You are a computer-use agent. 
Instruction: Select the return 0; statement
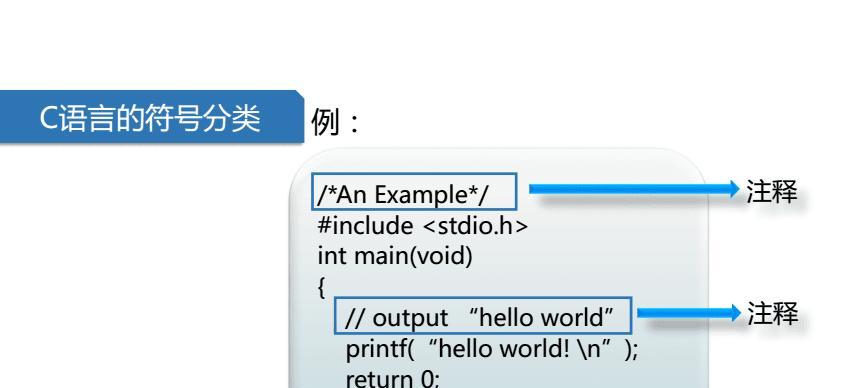click(393, 379)
